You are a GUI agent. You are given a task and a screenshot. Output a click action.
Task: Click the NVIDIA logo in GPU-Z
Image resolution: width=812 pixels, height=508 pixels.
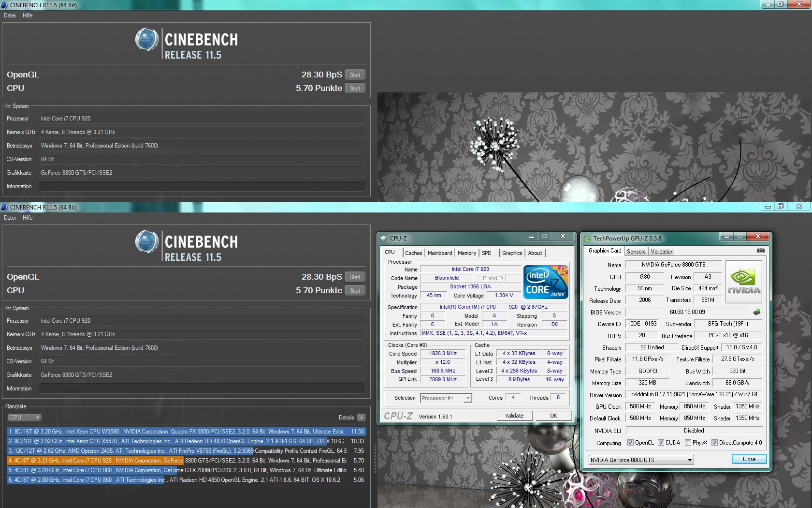(x=744, y=282)
